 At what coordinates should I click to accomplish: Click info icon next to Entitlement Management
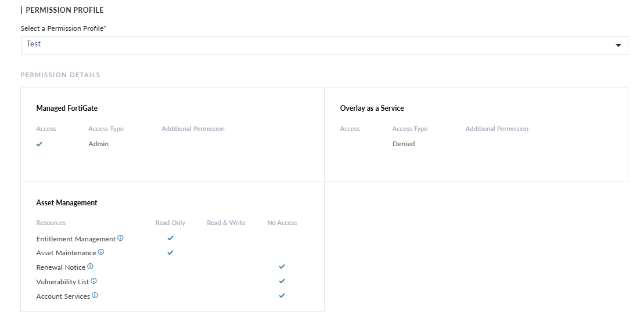(121, 238)
